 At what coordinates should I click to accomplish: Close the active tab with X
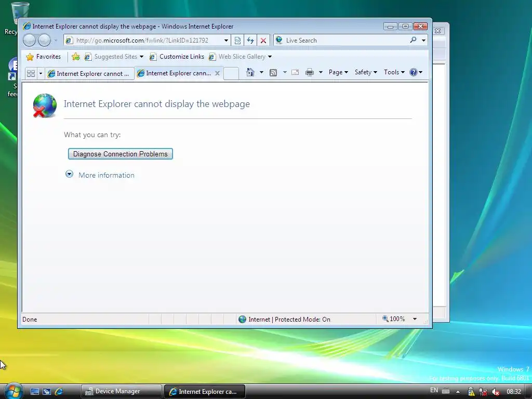(x=218, y=73)
